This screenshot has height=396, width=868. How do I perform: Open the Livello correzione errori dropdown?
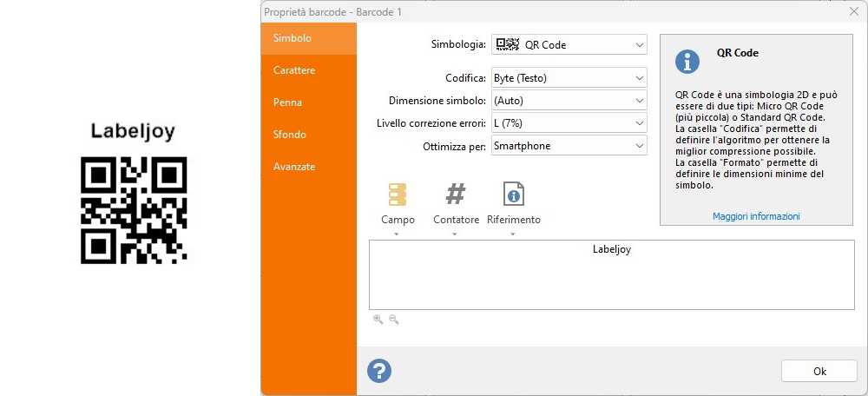[x=569, y=123]
